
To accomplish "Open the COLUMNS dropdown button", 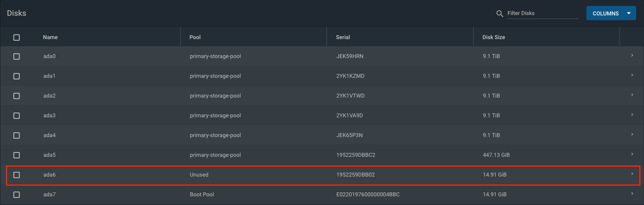I will coord(611,13).
